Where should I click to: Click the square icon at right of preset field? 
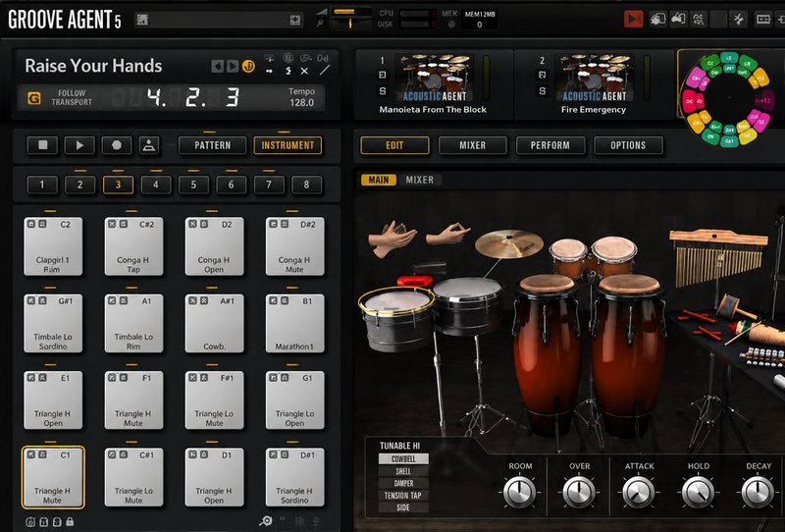point(295,20)
